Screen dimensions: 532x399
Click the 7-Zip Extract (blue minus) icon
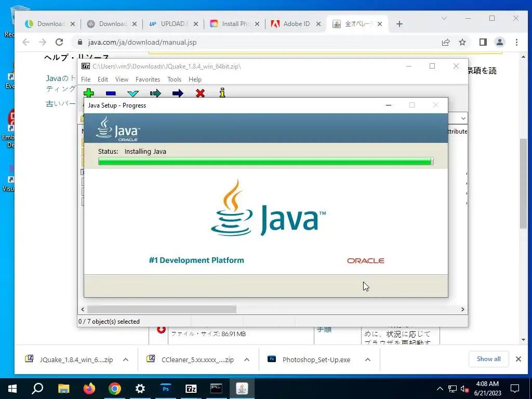[x=111, y=94]
